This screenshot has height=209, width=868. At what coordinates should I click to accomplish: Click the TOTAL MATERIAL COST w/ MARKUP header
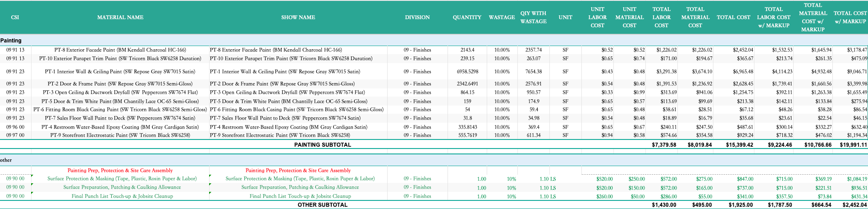813,17
